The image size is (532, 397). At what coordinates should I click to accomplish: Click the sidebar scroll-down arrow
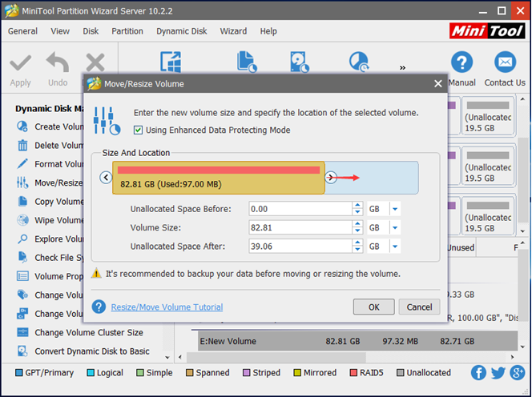167,357
